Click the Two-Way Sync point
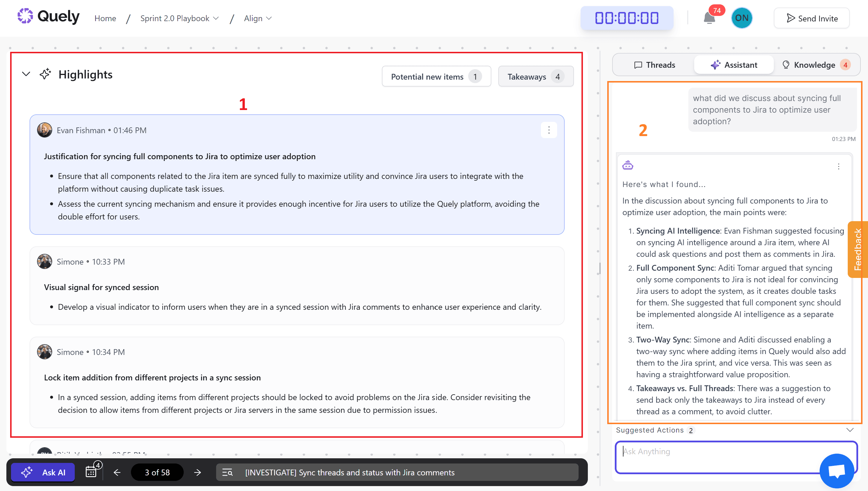This screenshot has width=868, height=491. click(741, 357)
